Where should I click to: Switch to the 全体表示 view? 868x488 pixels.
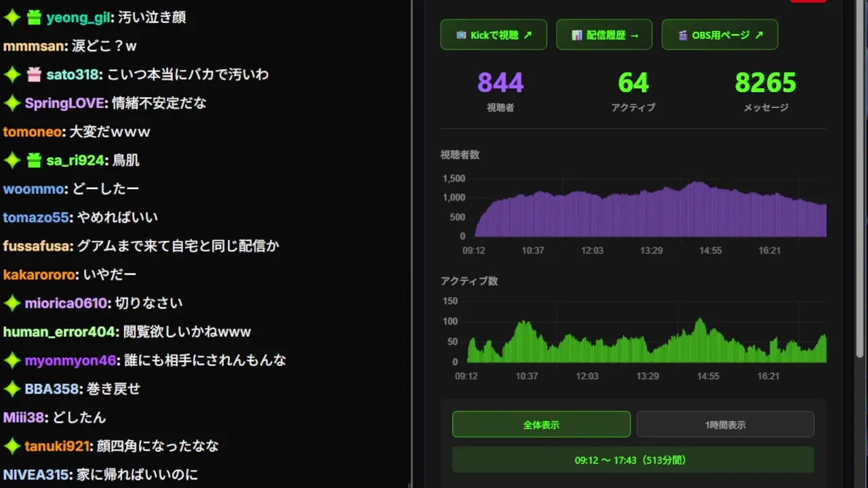541,424
